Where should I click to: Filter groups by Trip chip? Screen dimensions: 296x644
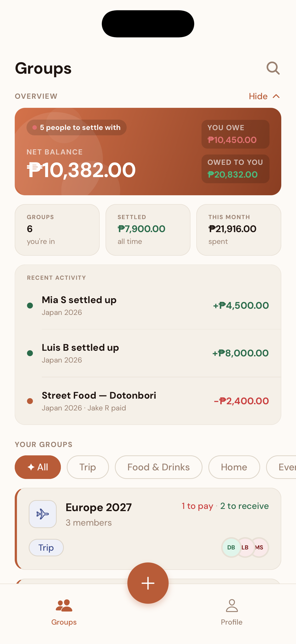coord(88,467)
